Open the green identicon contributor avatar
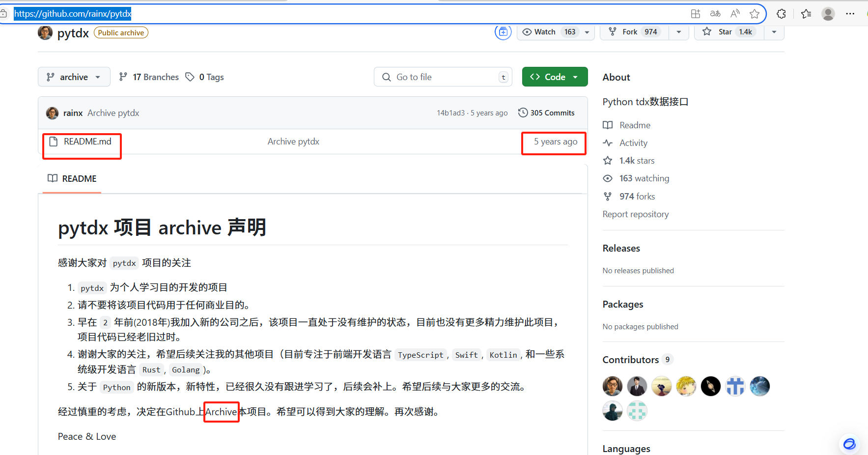The height and width of the screenshot is (455, 868). [x=637, y=411]
